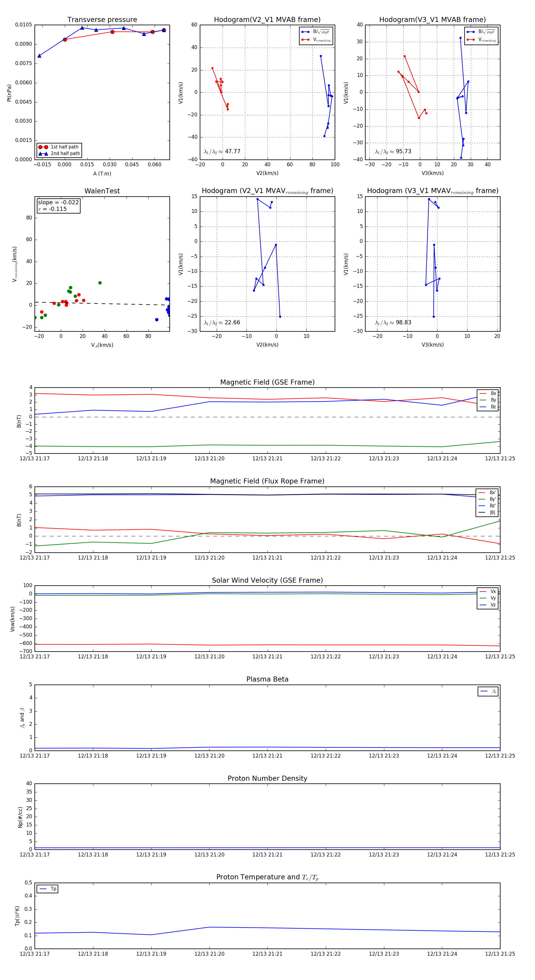The width and height of the screenshot is (535, 980).
Task: Click the leftmost blue triangle in Transverse pressure plot
Action: point(39,56)
